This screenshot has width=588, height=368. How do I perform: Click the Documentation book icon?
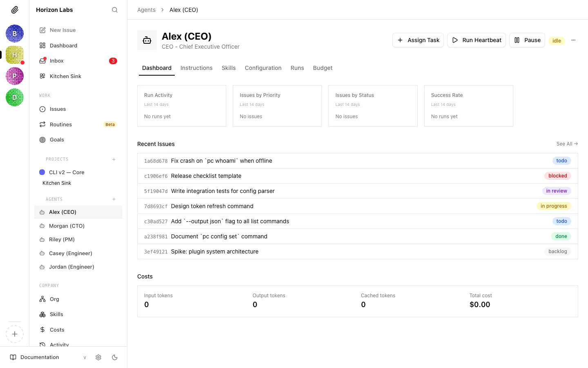coord(13,357)
